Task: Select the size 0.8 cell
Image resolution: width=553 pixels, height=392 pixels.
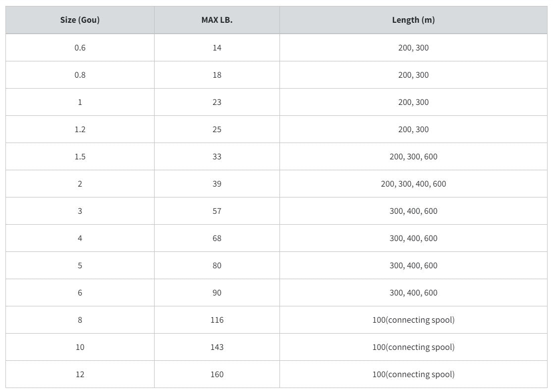Action: [x=80, y=75]
